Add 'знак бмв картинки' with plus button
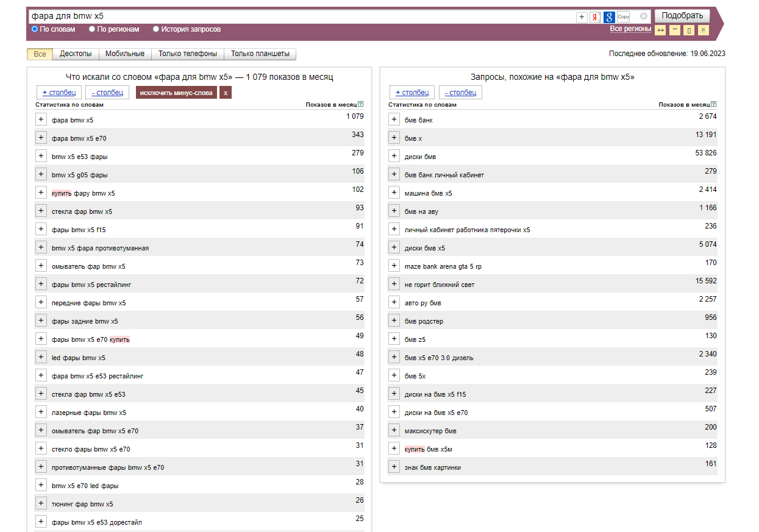This screenshot has height=532, width=759. pyautogui.click(x=394, y=467)
